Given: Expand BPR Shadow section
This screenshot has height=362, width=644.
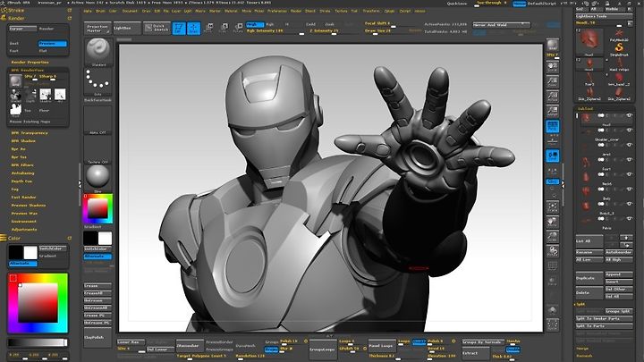Looking at the screenshot, I should tap(23, 141).
